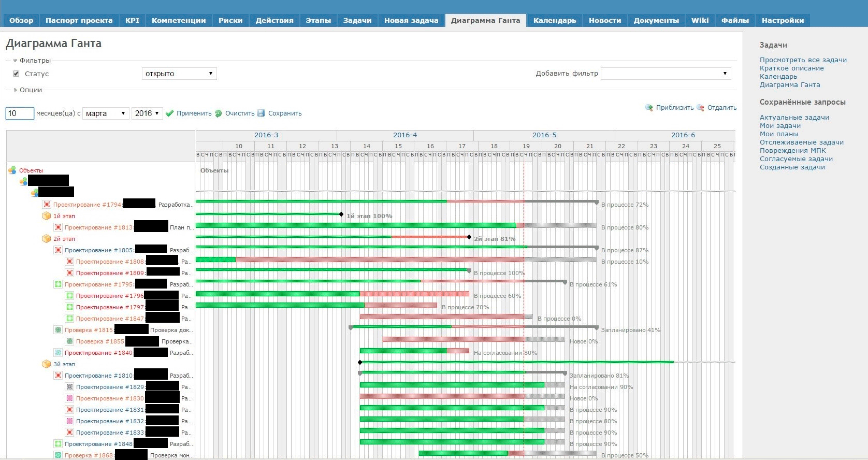This screenshot has height=460, width=868.
Task: Click the pink icon of issue #1830
Action: coord(69,398)
